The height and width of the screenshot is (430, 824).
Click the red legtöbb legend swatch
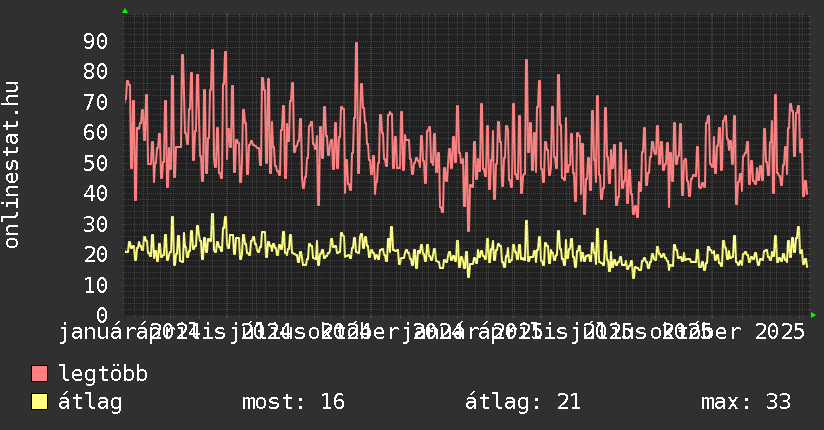tap(40, 374)
